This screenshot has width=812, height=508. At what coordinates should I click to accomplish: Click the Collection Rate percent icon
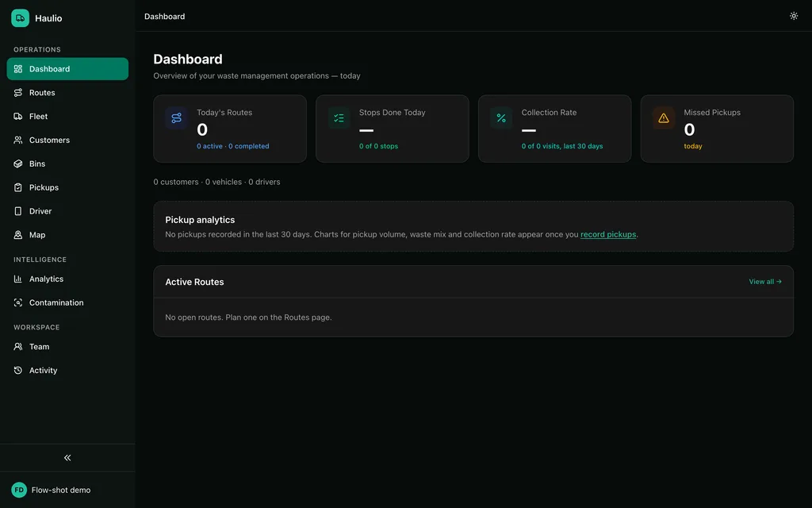coord(501,118)
